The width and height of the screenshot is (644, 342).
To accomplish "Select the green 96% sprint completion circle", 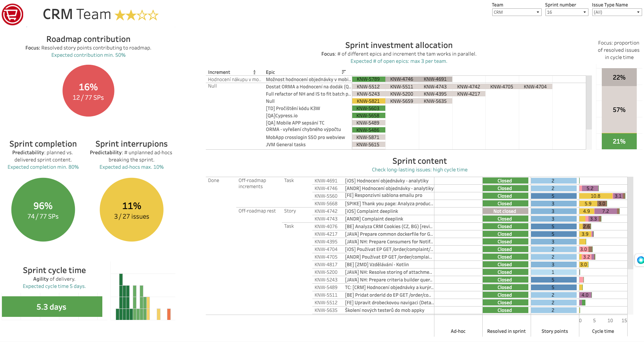I will (43, 210).
